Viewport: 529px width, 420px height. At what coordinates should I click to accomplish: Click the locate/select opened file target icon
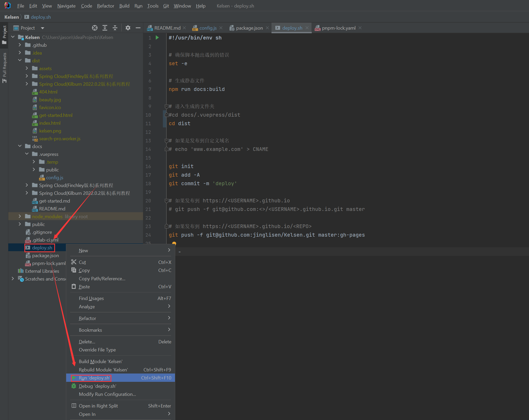pos(94,28)
